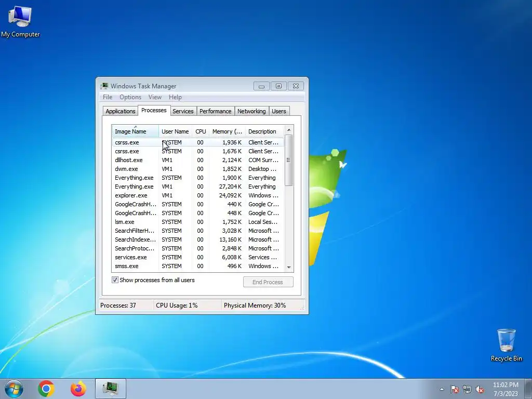The width and height of the screenshot is (532, 399).
Task: Click the COM Surr... description cell
Action: click(263, 160)
